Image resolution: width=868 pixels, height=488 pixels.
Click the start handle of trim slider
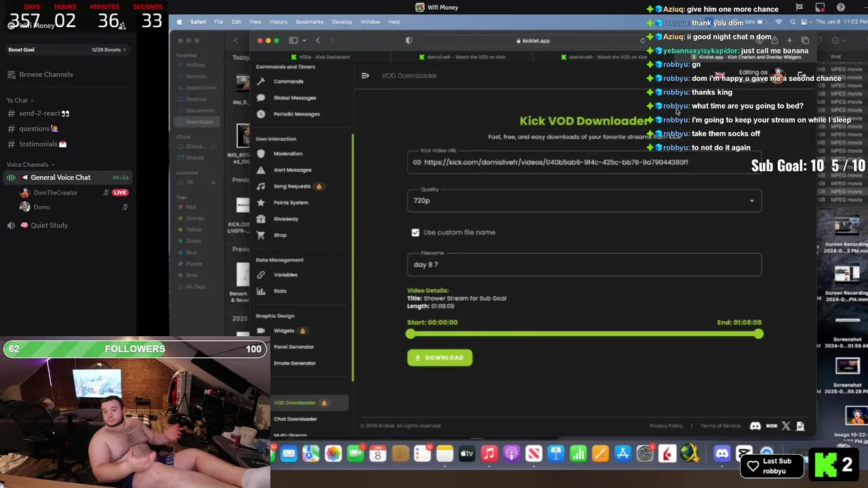coord(411,334)
